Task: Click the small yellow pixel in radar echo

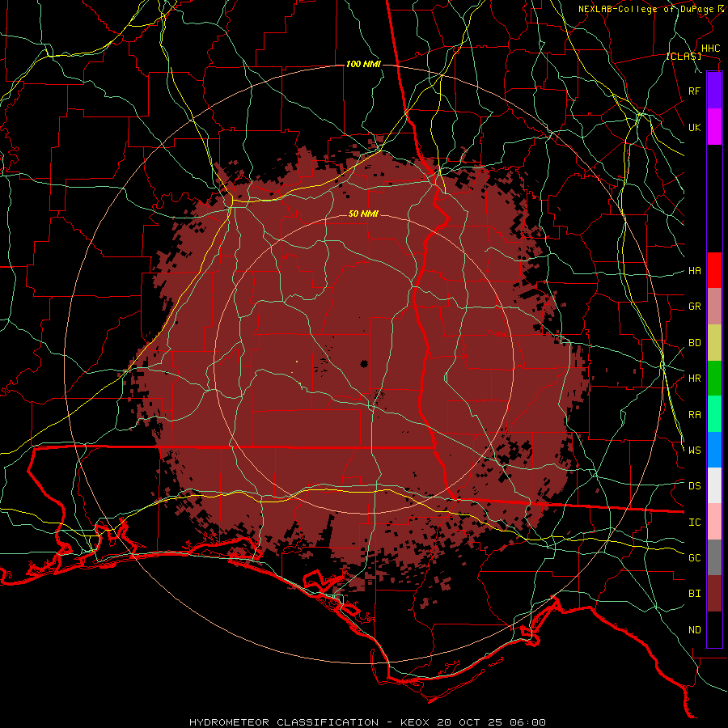Action: click(x=297, y=361)
